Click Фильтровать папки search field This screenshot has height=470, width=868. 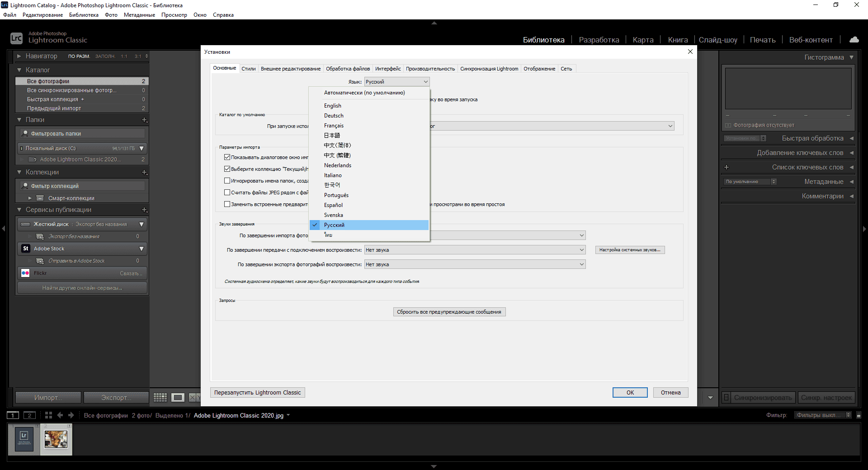(83, 134)
